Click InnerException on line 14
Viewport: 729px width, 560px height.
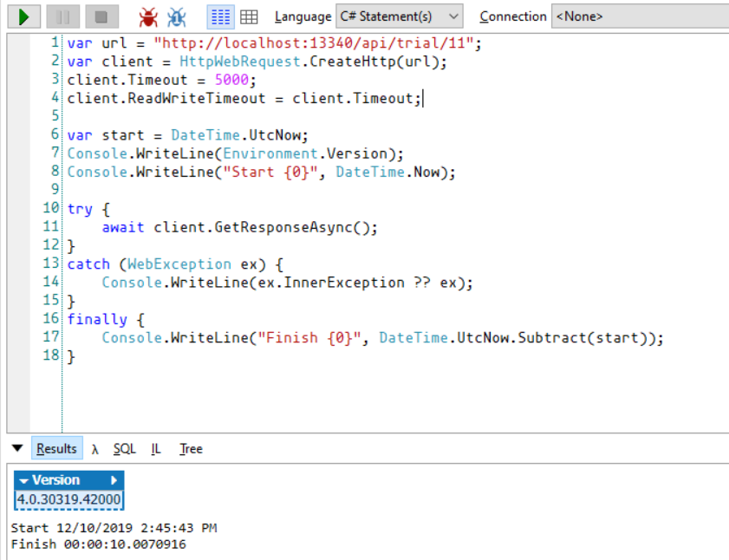[x=344, y=283]
